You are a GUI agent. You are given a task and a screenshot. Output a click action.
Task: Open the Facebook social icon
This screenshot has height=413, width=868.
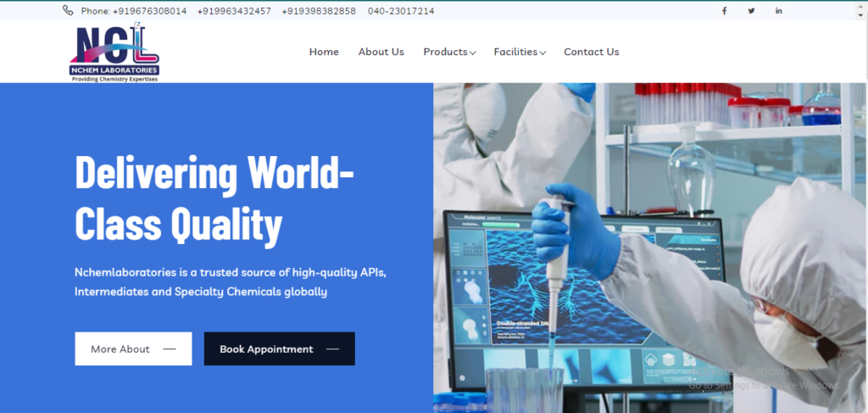[724, 10]
